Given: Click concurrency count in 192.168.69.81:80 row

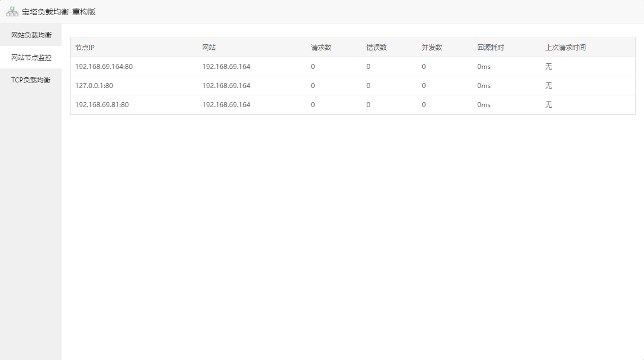Looking at the screenshot, I should (x=423, y=104).
